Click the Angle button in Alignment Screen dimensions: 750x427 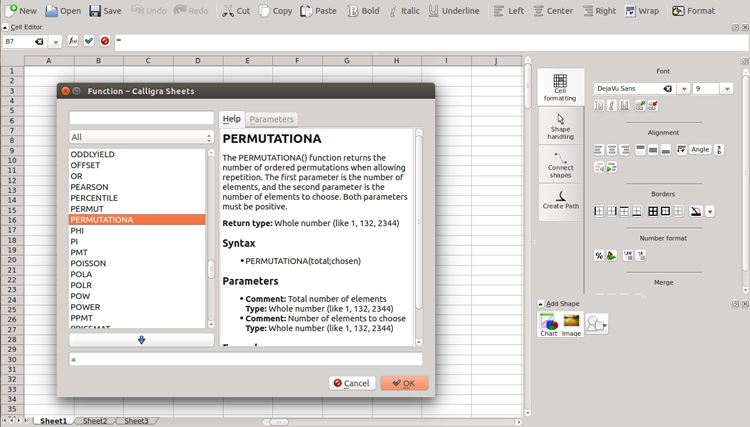coord(700,150)
